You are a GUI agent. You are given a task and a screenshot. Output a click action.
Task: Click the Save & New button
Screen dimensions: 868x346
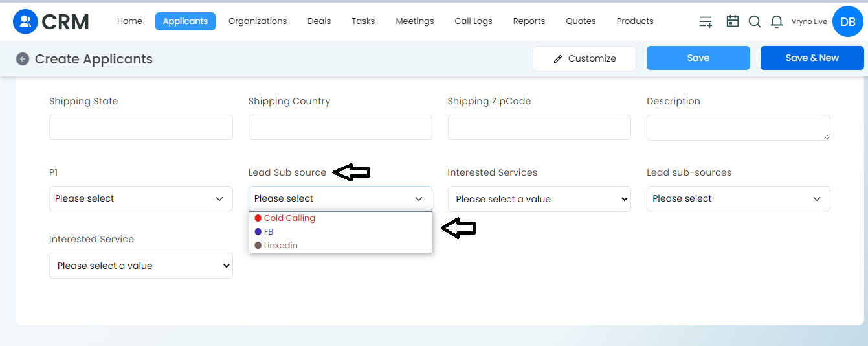(x=812, y=58)
